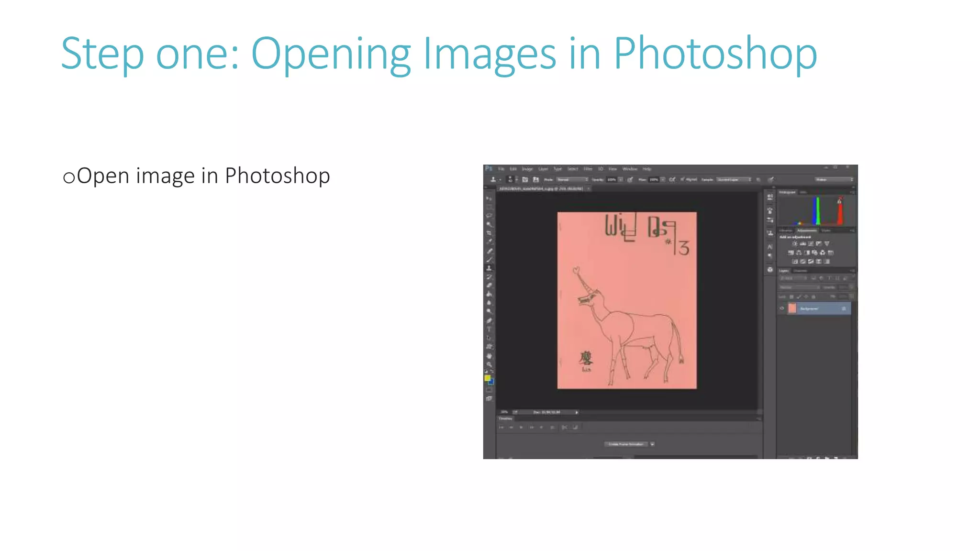Select the Crop tool
The width and height of the screenshot is (980, 551).
[x=489, y=233]
